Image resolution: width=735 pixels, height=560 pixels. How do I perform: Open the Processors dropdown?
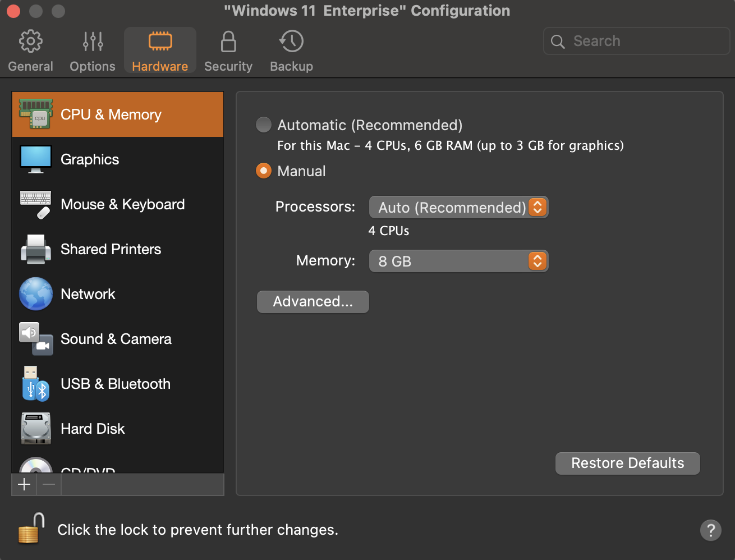coord(458,207)
